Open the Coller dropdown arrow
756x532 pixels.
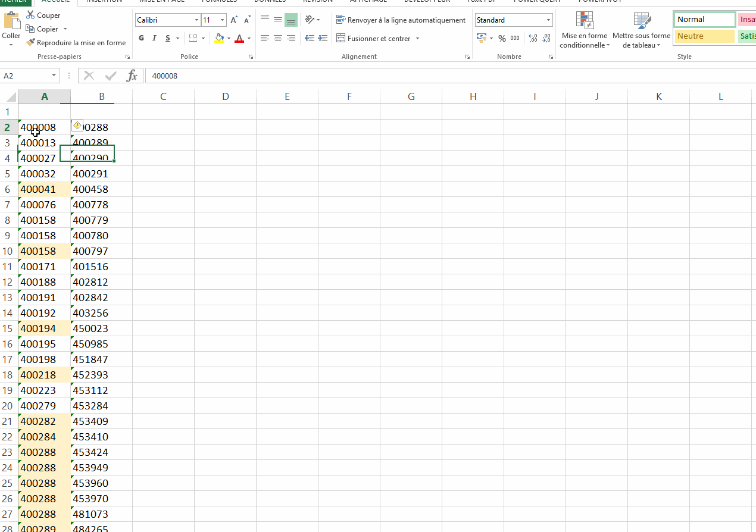coord(11,45)
